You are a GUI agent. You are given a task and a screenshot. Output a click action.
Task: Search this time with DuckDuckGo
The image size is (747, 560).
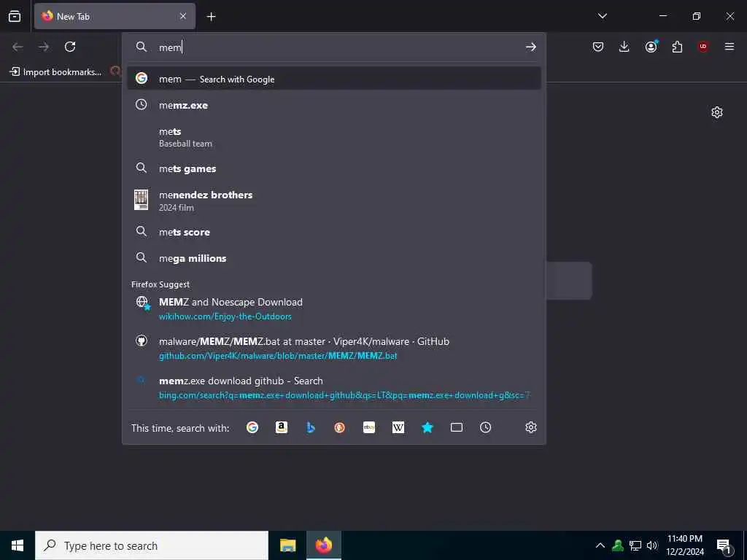coord(340,427)
